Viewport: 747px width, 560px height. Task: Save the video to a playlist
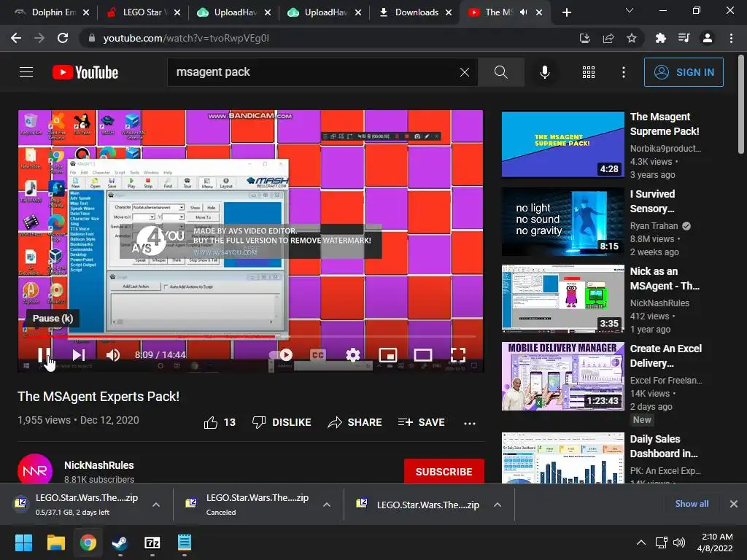(x=421, y=422)
